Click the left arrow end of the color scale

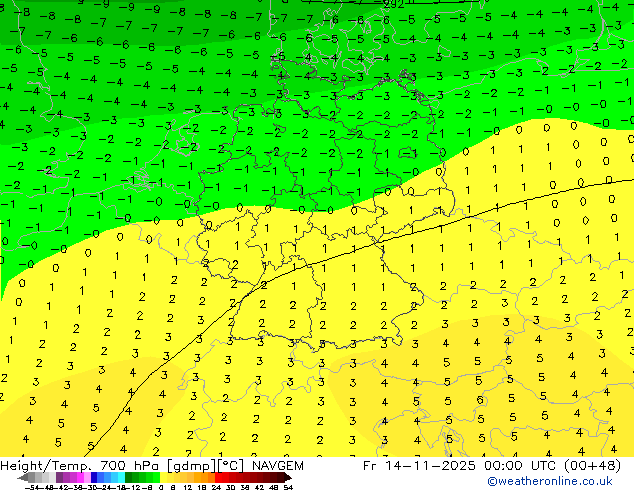coord(23,478)
